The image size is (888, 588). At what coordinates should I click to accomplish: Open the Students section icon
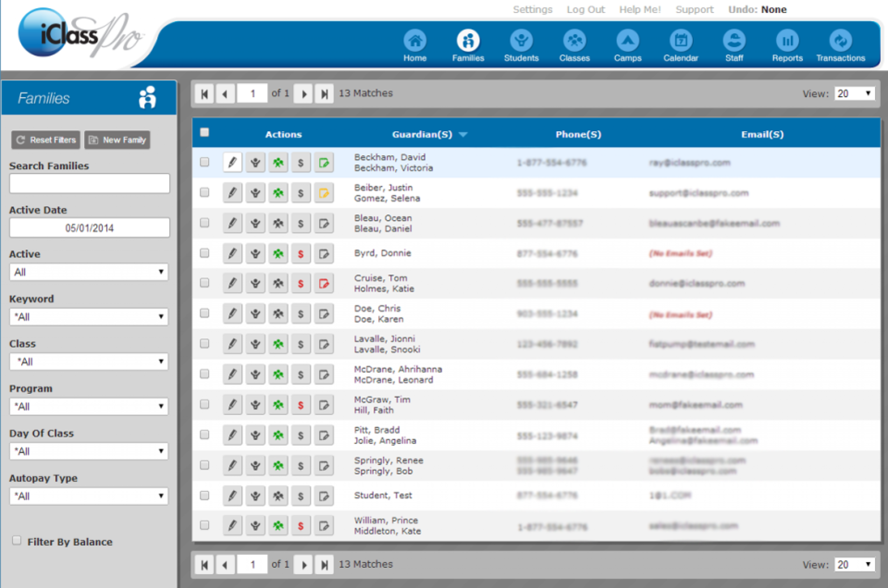tap(521, 43)
